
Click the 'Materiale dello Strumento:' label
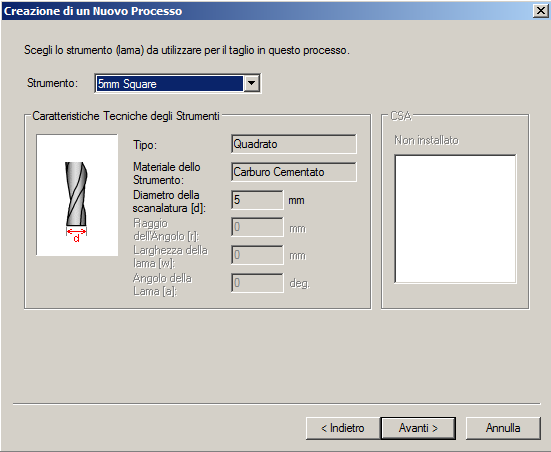[167, 173]
